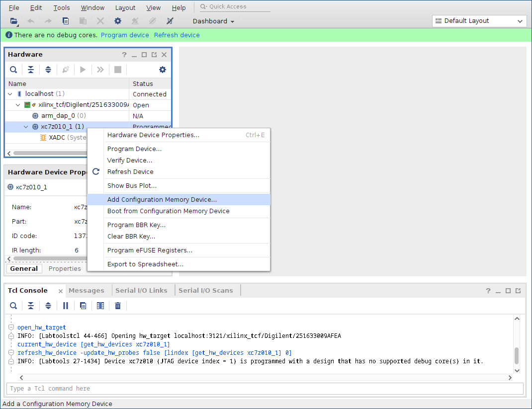Click the undo arrow in main toolbar
The height and width of the screenshot is (409, 532).
[31, 21]
